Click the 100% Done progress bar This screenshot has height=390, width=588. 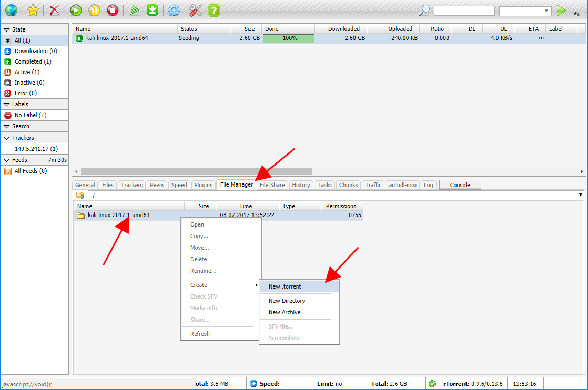pyautogui.click(x=288, y=38)
